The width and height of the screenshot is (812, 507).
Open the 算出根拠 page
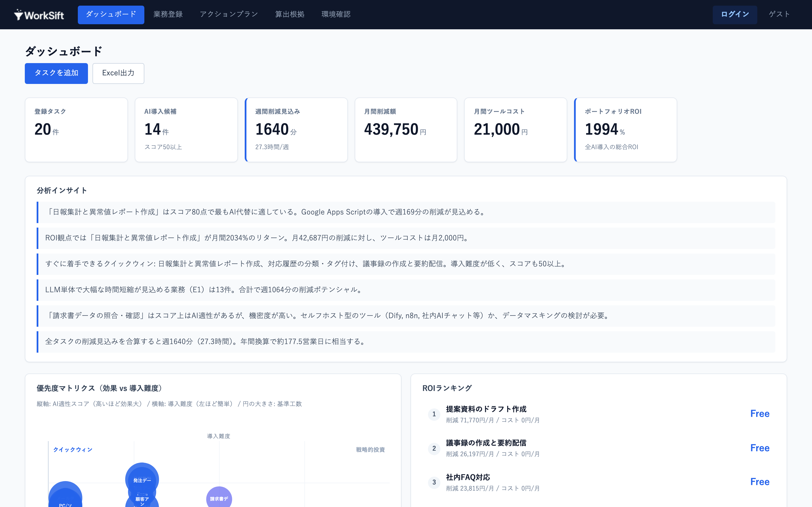click(290, 14)
